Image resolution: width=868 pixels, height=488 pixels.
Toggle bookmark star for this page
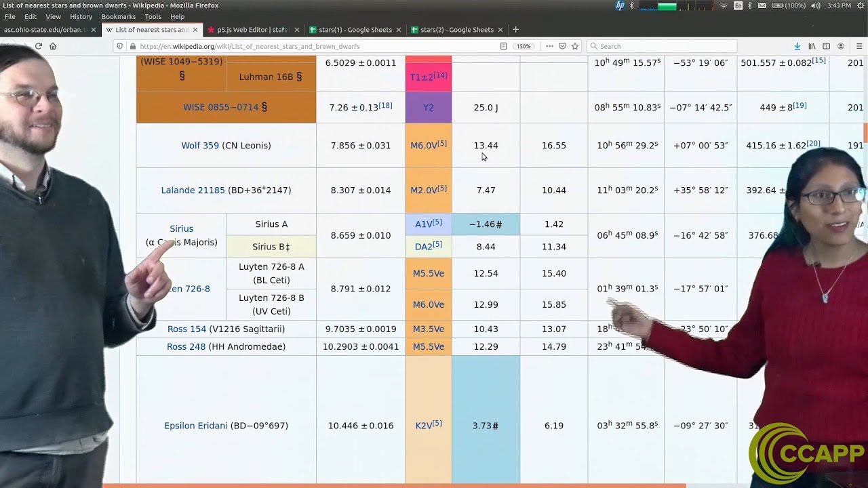575,46
